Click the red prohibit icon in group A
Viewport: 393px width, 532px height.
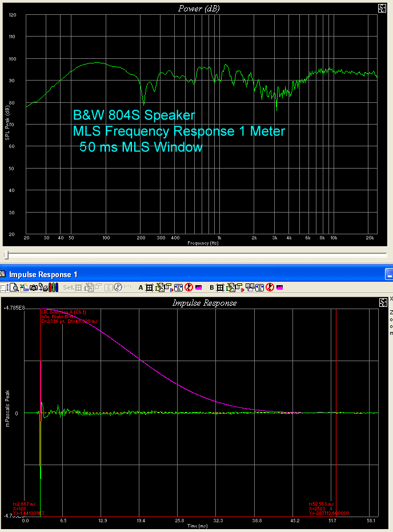coord(189,287)
